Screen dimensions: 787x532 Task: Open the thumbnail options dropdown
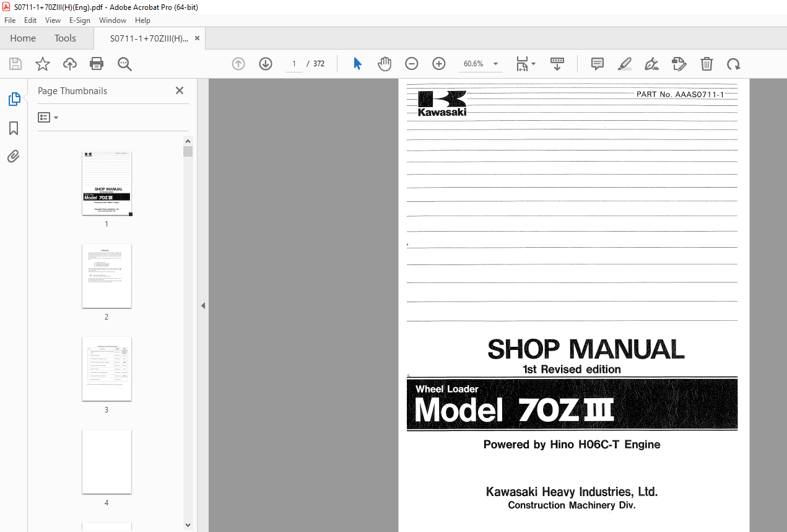pyautogui.click(x=48, y=117)
